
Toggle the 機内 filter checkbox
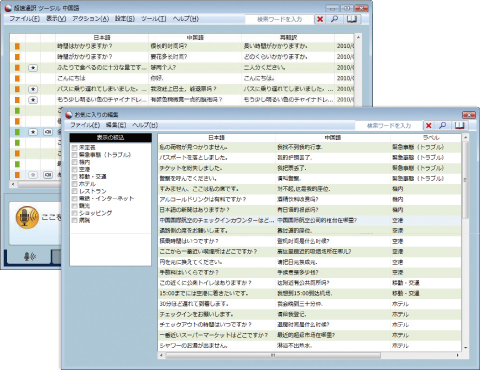[75, 162]
